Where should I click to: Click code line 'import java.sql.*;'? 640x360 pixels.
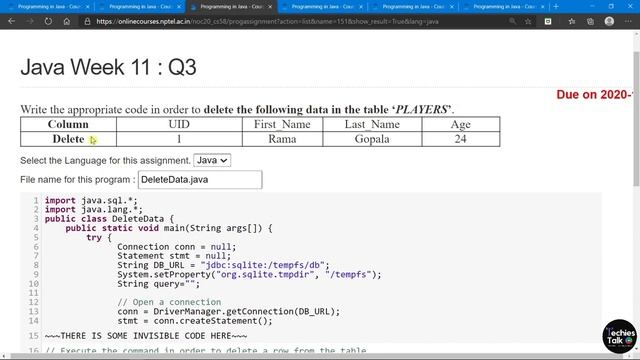pyautogui.click(x=91, y=200)
